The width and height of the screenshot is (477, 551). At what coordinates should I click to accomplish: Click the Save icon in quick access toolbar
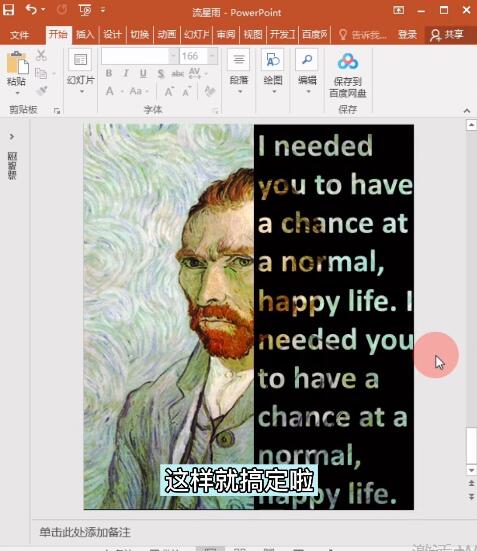point(8,9)
